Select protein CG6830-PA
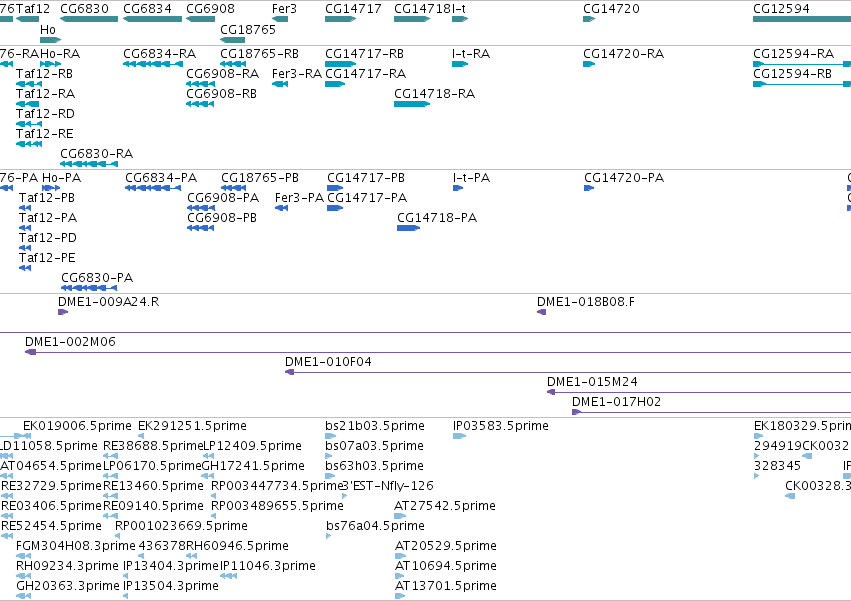Screen dimensions: 851x601 (x=97, y=279)
